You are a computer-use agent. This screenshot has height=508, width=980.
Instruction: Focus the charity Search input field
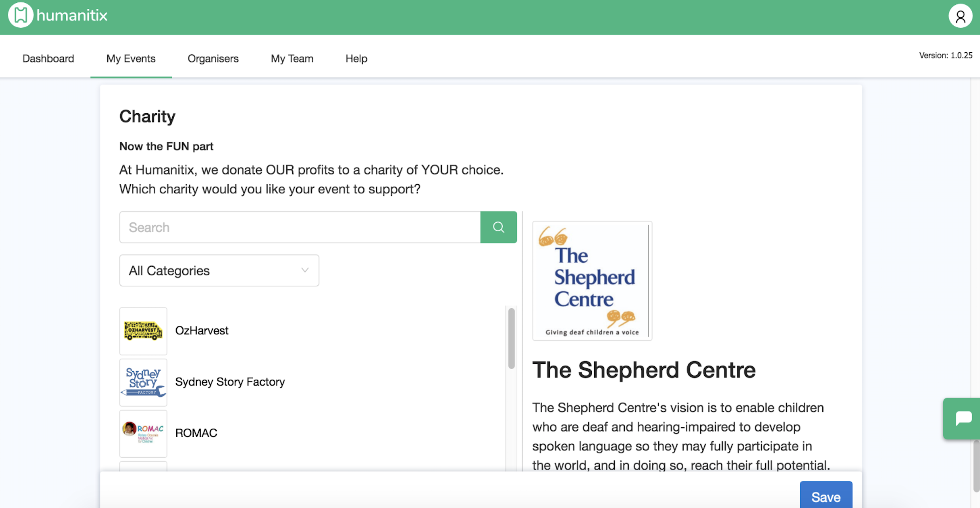[300, 227]
